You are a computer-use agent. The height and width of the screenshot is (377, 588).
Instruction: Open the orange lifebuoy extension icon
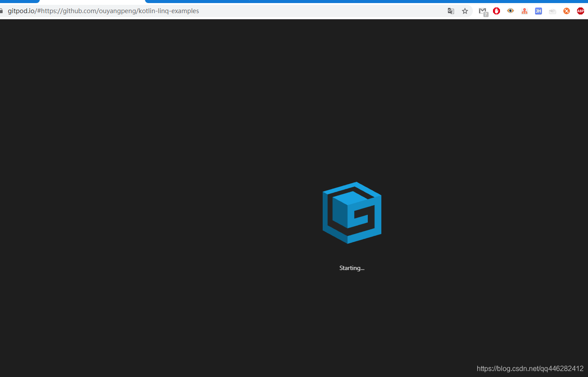[x=567, y=11]
